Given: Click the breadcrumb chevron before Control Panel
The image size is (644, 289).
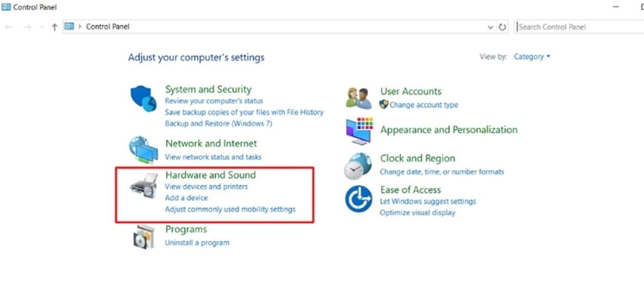Looking at the screenshot, I should (80, 27).
